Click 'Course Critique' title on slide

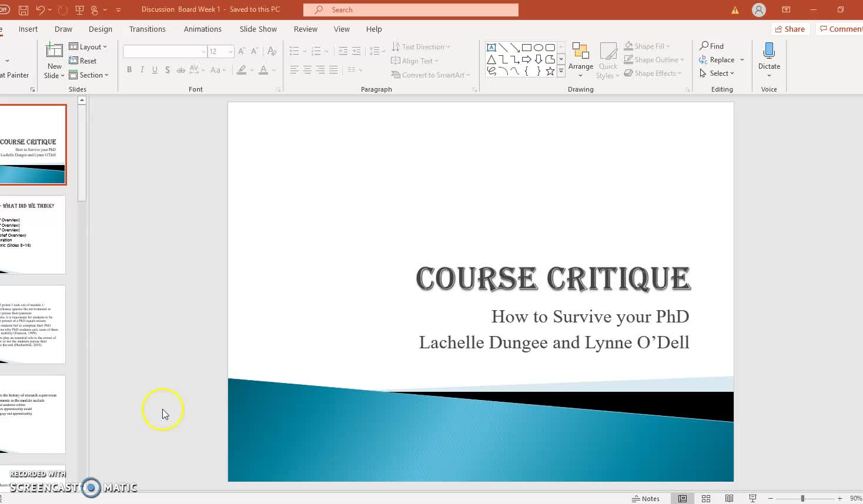(x=553, y=278)
